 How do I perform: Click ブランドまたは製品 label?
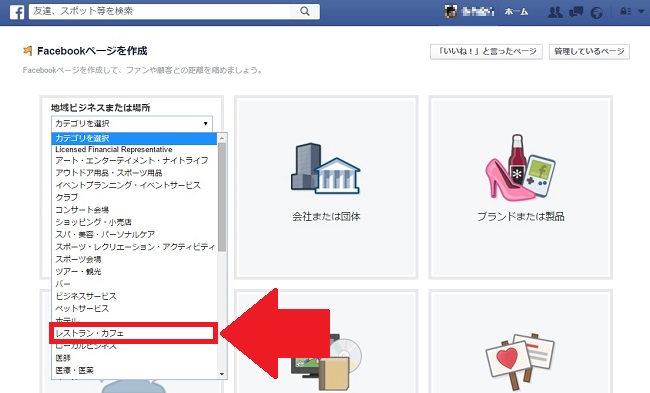pos(521,216)
